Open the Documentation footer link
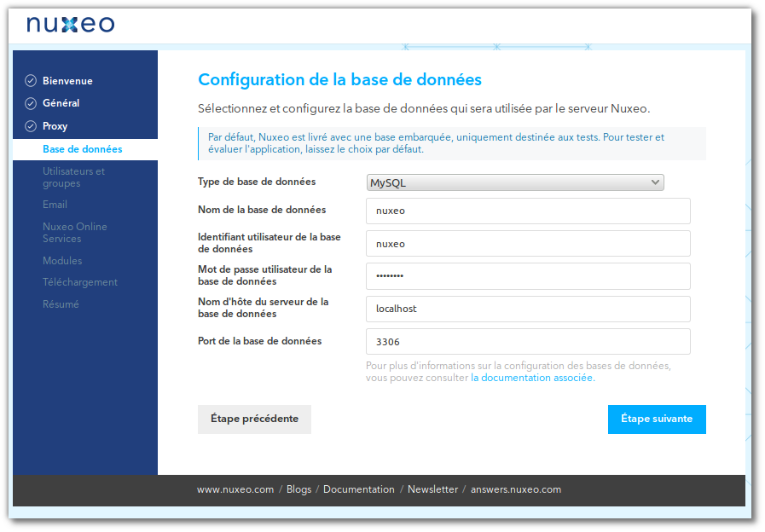This screenshot has width=765, height=532. pyautogui.click(x=358, y=489)
